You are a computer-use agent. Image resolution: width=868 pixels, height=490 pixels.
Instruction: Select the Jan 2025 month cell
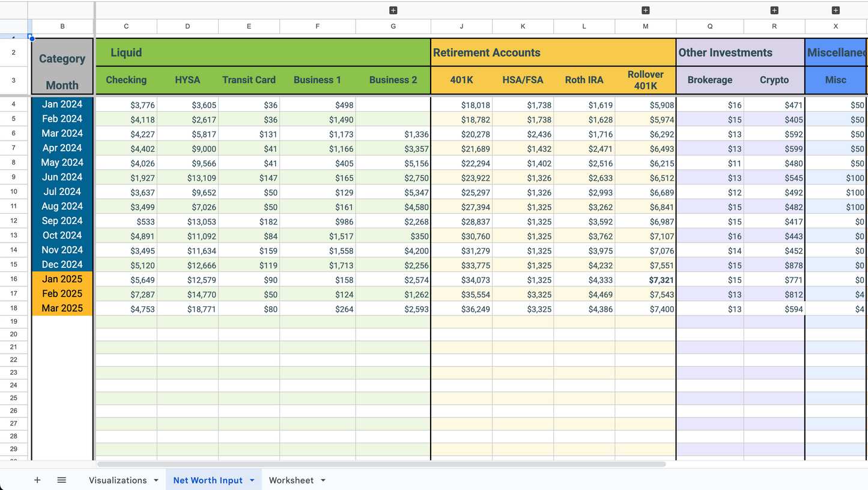[62, 279]
